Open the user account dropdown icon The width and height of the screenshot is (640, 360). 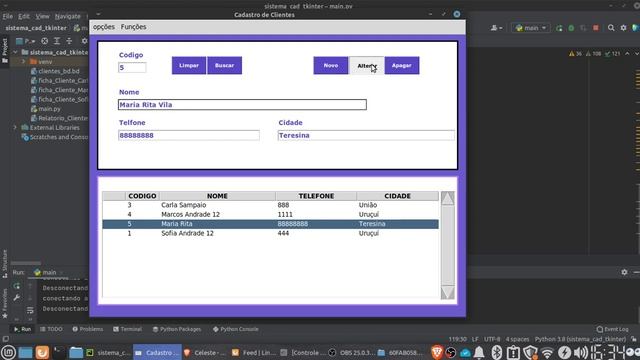[496, 28]
